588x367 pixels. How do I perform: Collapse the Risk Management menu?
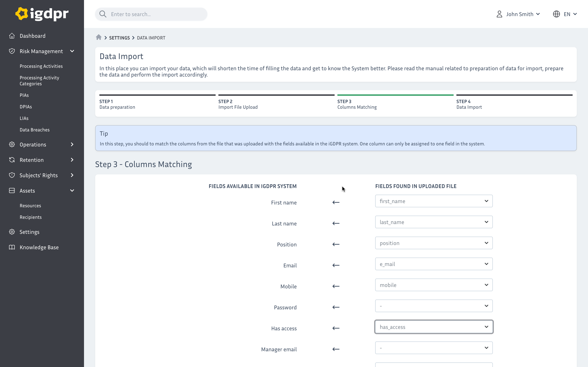click(x=72, y=51)
